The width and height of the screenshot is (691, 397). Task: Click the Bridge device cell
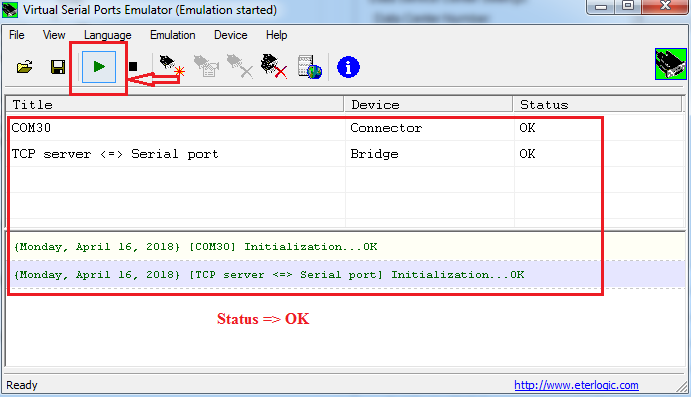375,154
